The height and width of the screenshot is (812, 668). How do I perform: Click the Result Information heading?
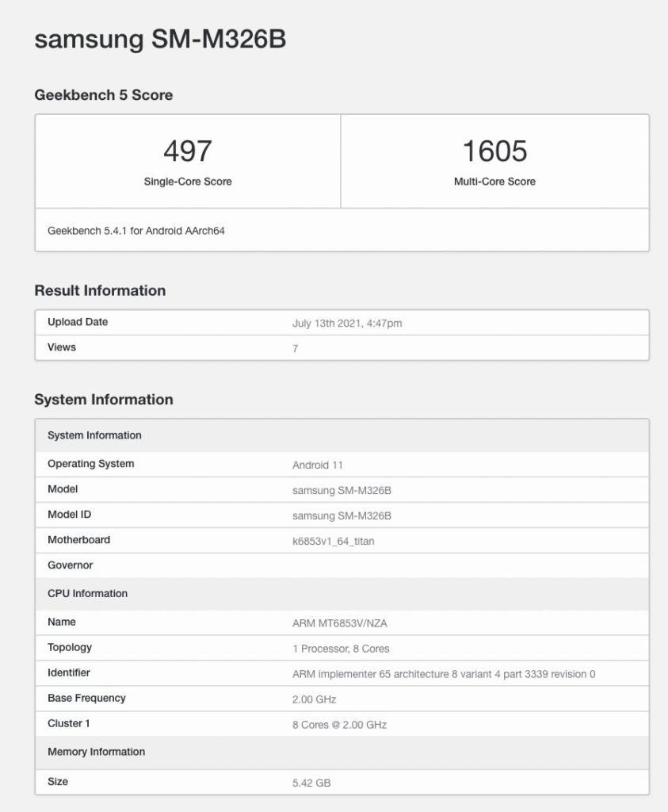coord(100,291)
